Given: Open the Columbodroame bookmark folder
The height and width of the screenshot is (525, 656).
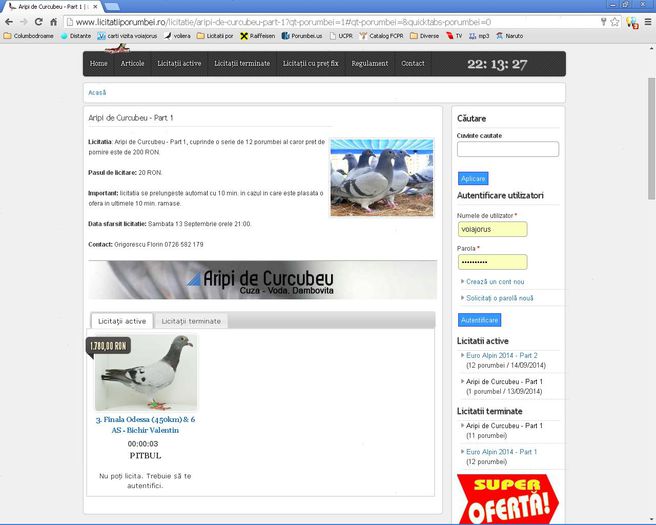Looking at the screenshot, I should 30,36.
